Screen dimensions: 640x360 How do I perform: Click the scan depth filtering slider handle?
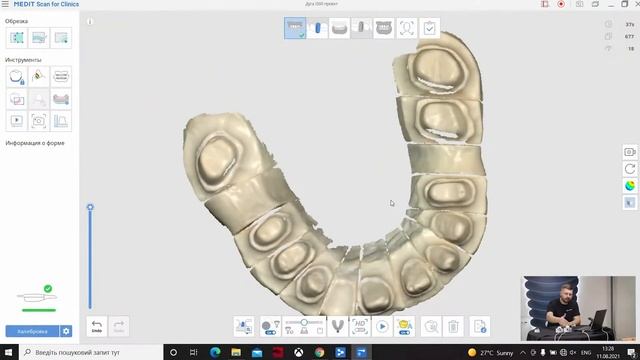click(304, 322)
